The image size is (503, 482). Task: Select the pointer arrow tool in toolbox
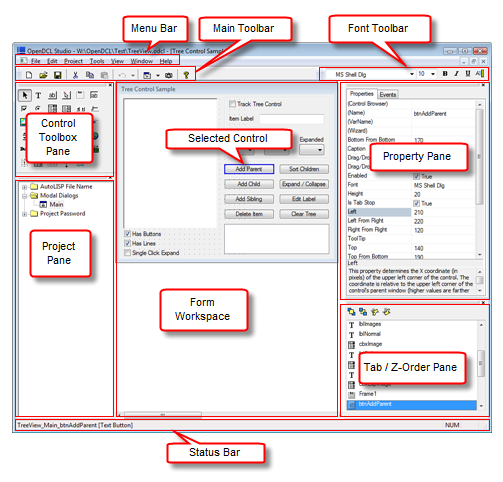25,95
